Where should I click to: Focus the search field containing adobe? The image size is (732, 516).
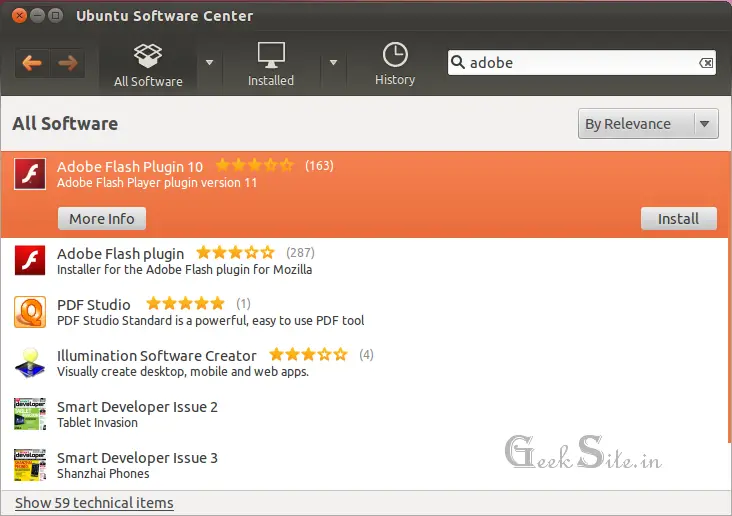(x=582, y=63)
